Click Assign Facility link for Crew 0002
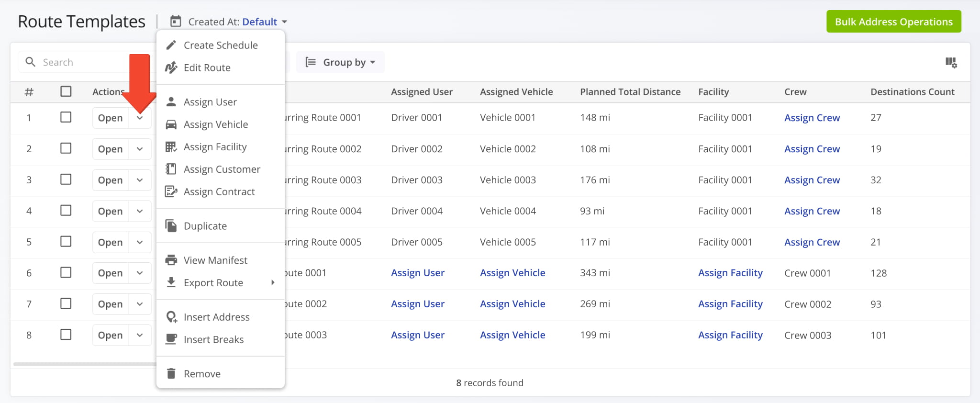Image resolution: width=980 pixels, height=403 pixels. point(730,304)
